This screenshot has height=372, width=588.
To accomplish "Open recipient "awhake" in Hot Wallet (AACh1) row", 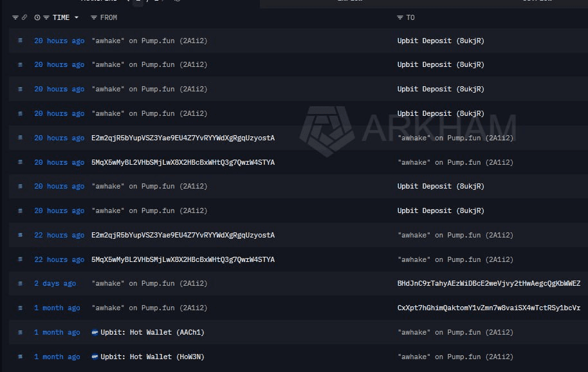I will 455,332.
